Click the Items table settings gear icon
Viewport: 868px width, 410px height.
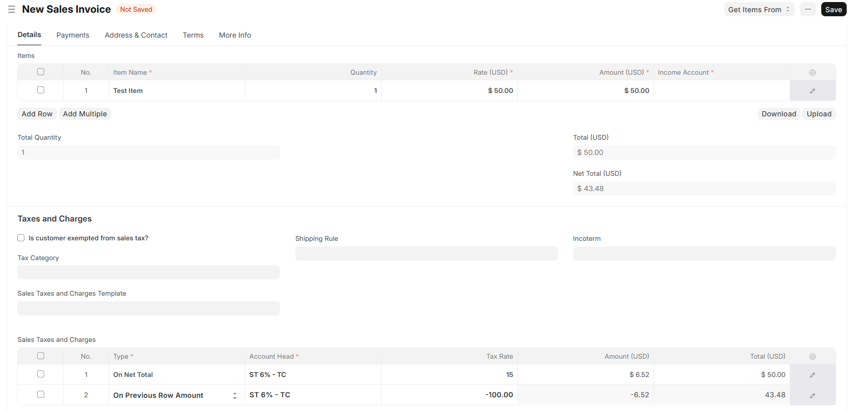point(812,73)
